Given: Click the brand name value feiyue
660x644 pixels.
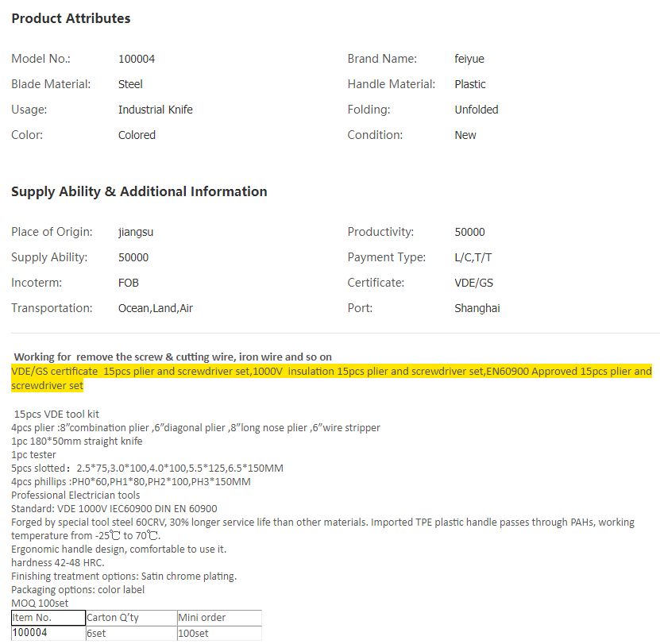Looking at the screenshot, I should 469,59.
